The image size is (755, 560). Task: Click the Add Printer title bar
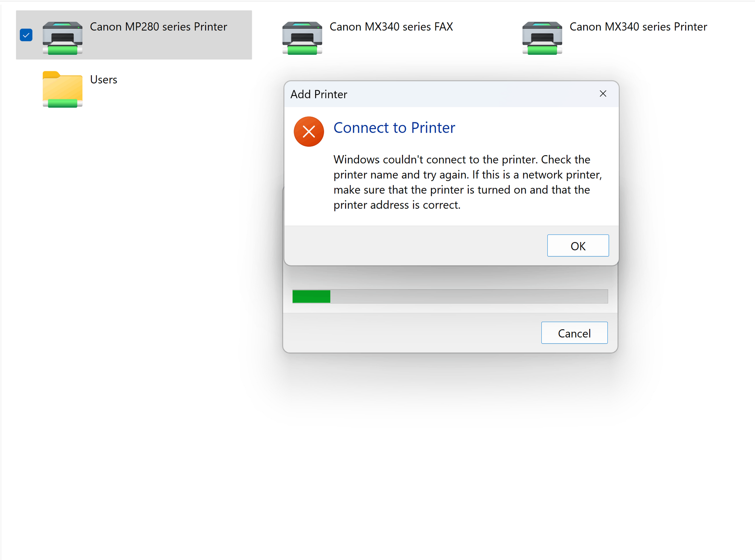pos(319,94)
